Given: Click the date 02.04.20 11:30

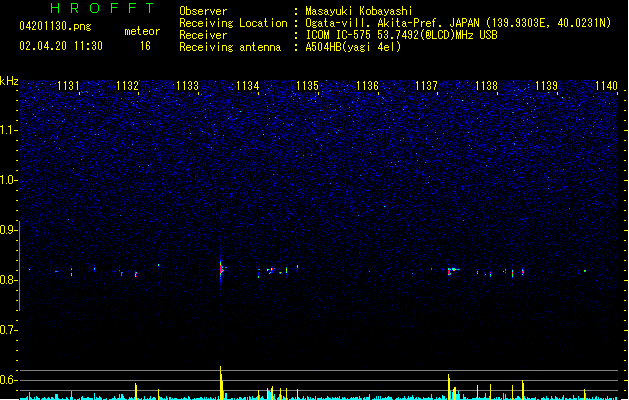Looking at the screenshot, I should [61, 46].
